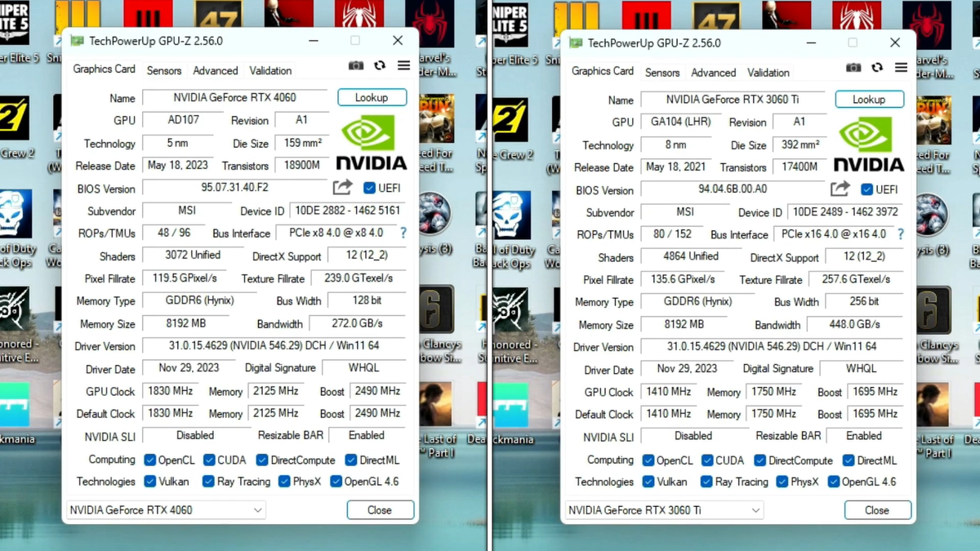Screen dimensions: 980x551
Task: Click the Bus Interface question mark beside PCIe x16 4.0
Action: (x=901, y=234)
